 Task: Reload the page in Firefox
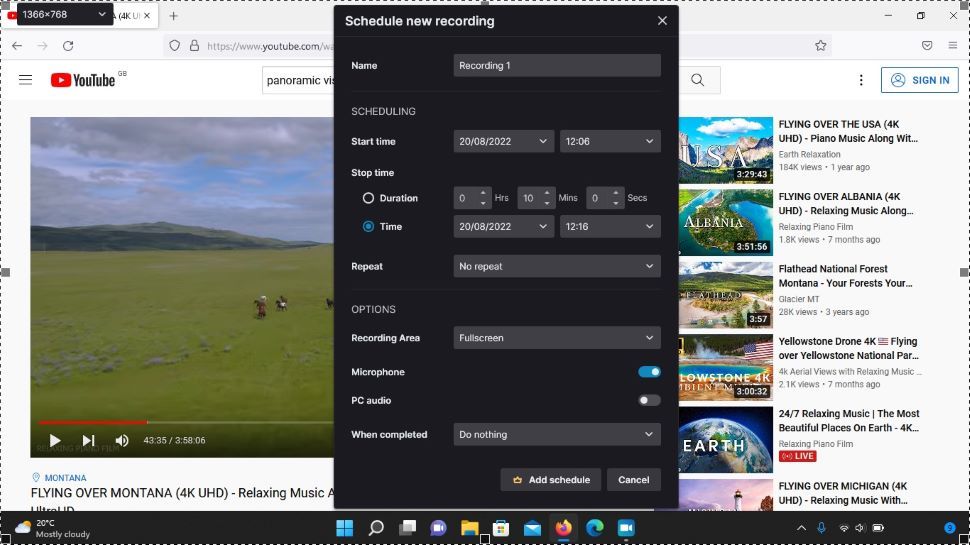click(x=68, y=46)
